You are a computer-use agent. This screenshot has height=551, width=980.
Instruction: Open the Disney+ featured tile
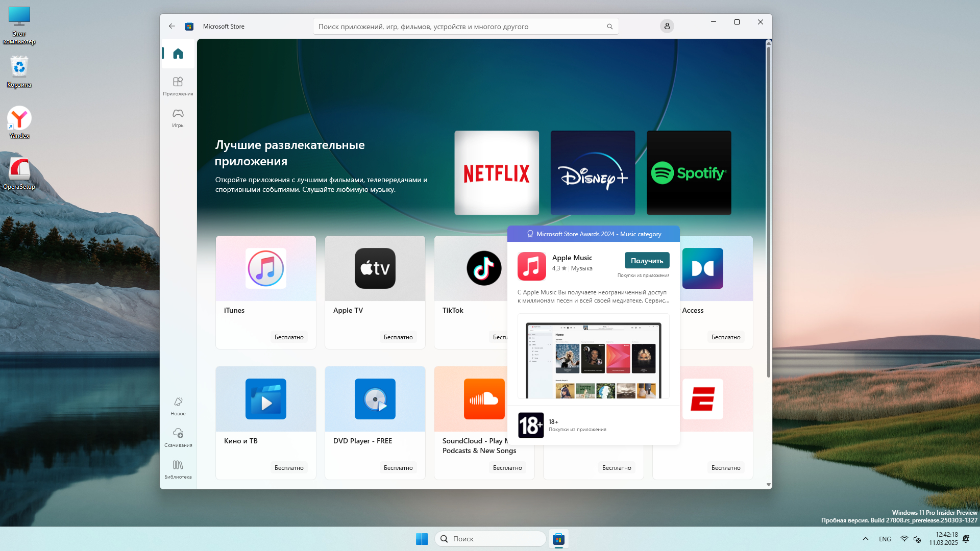[x=593, y=172]
